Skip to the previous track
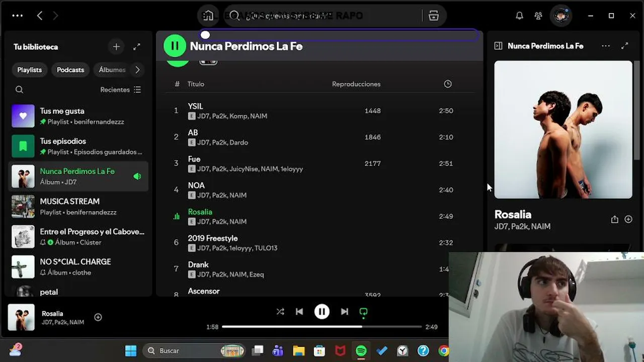644x362 pixels. pos(299,312)
